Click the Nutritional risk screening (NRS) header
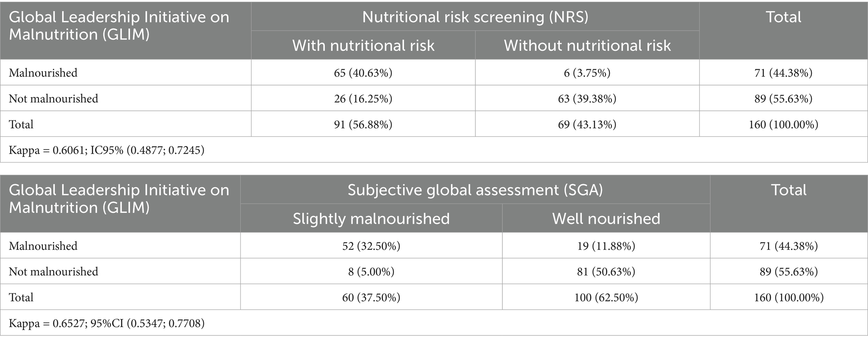This screenshot has width=868, height=343. pos(475,17)
